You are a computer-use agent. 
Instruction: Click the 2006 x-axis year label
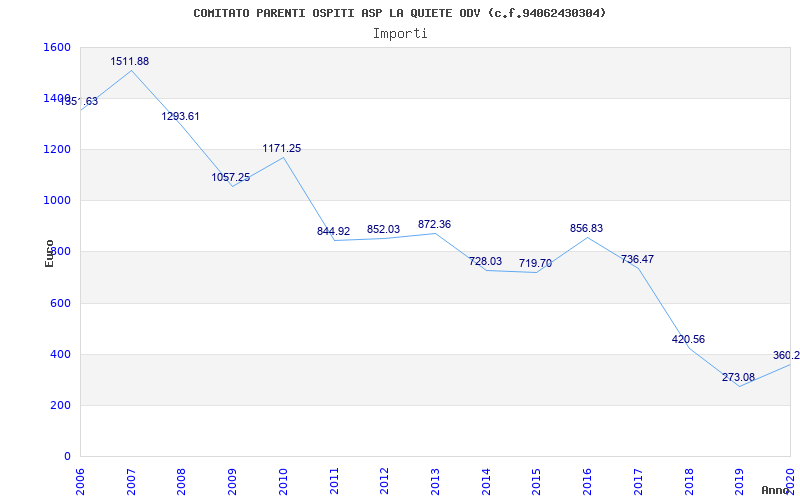click(x=80, y=481)
